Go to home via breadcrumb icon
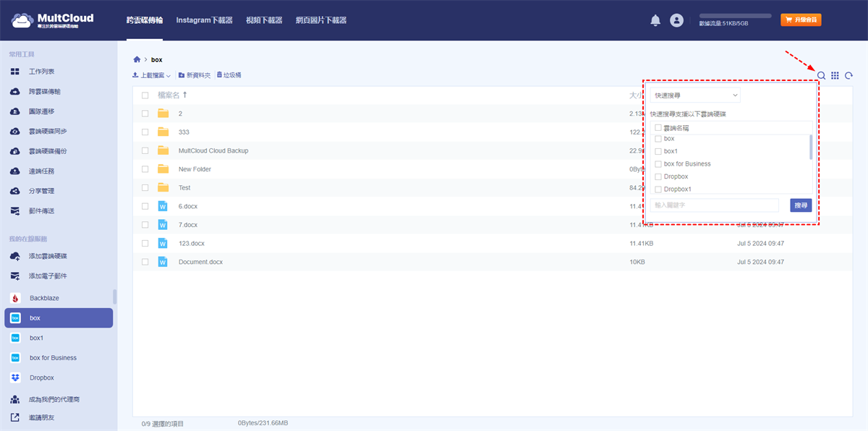Image resolution: width=868 pixels, height=431 pixels. pos(137,59)
